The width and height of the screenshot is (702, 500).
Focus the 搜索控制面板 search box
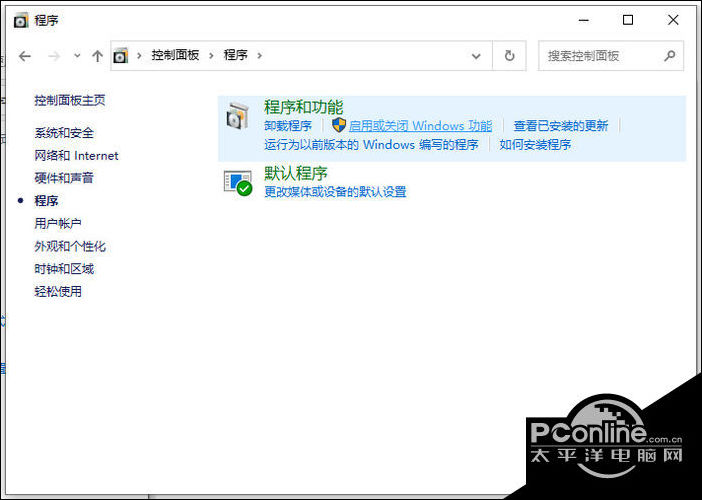click(x=611, y=56)
